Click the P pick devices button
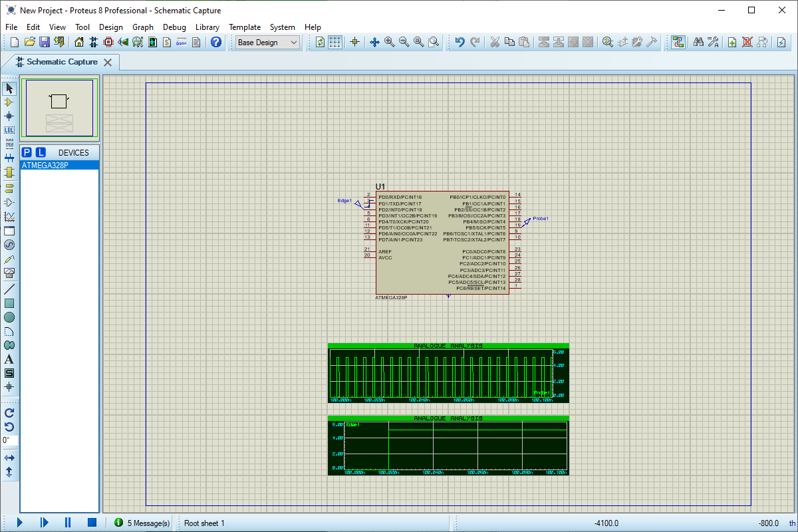798x532 pixels. [x=27, y=152]
